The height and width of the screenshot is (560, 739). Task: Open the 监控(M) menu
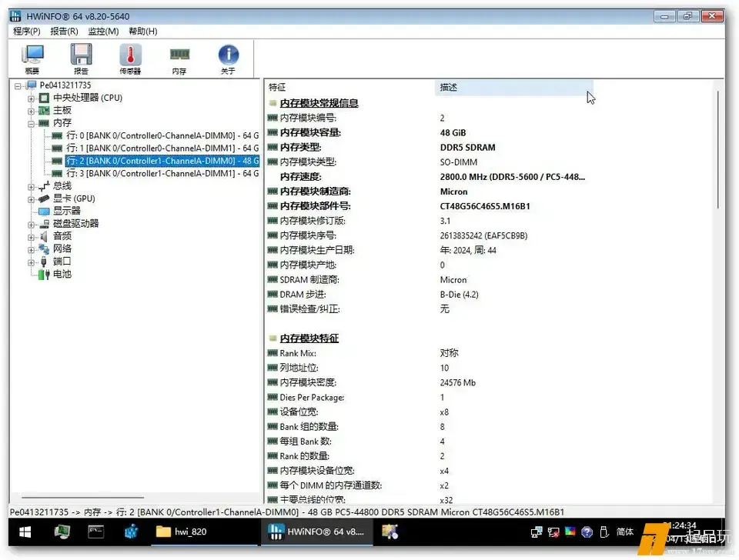[x=103, y=31]
